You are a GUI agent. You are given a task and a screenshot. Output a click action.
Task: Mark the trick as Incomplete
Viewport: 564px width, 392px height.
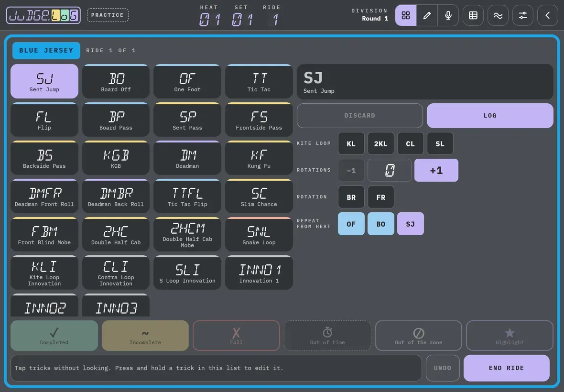tap(145, 336)
